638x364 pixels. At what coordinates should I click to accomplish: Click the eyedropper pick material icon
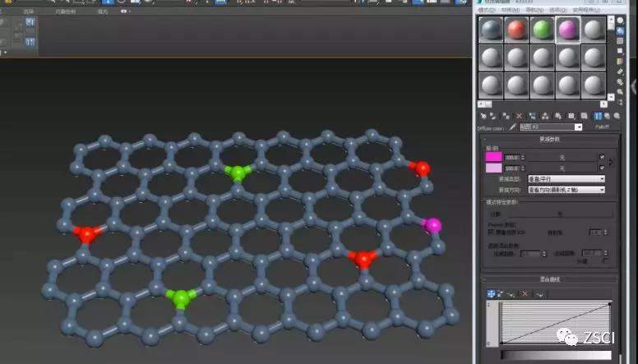512,127
